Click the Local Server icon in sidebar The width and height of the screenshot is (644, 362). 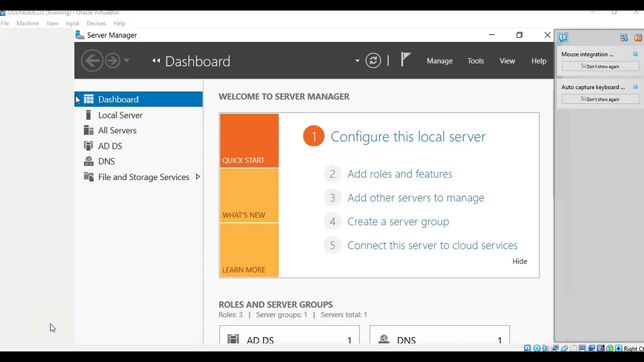(89, 115)
